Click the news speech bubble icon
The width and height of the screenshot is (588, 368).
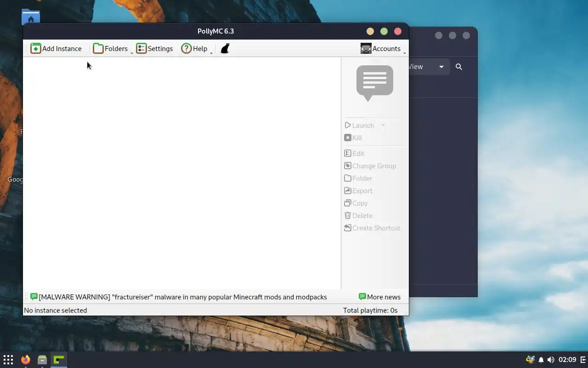pyautogui.click(x=375, y=83)
